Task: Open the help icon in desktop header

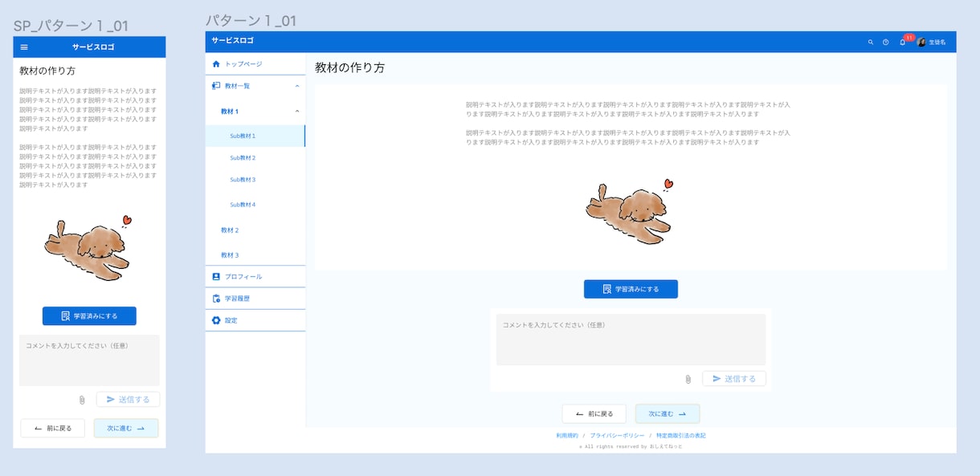Action: click(x=886, y=42)
